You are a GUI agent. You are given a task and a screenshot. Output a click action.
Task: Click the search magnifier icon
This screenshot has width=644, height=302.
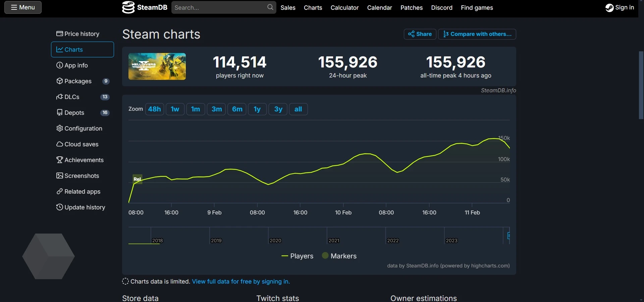(270, 7)
